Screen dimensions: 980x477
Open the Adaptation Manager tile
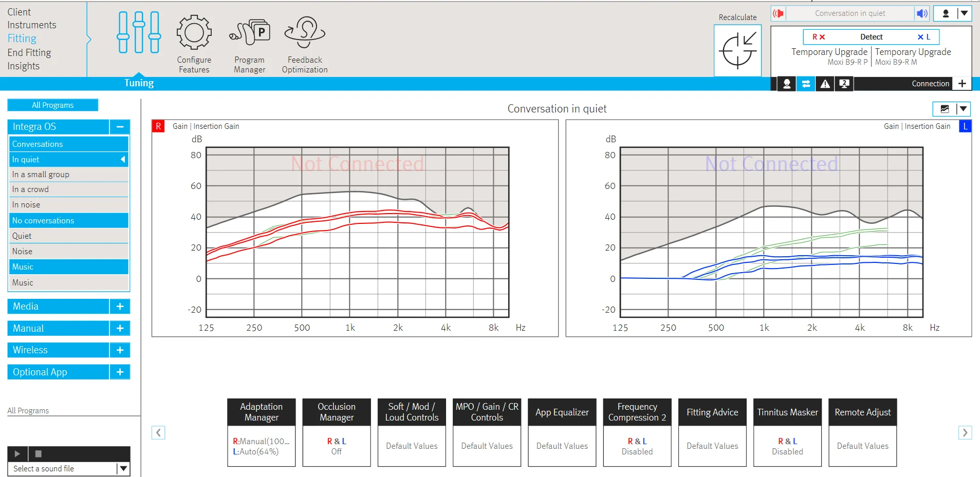tap(262, 432)
